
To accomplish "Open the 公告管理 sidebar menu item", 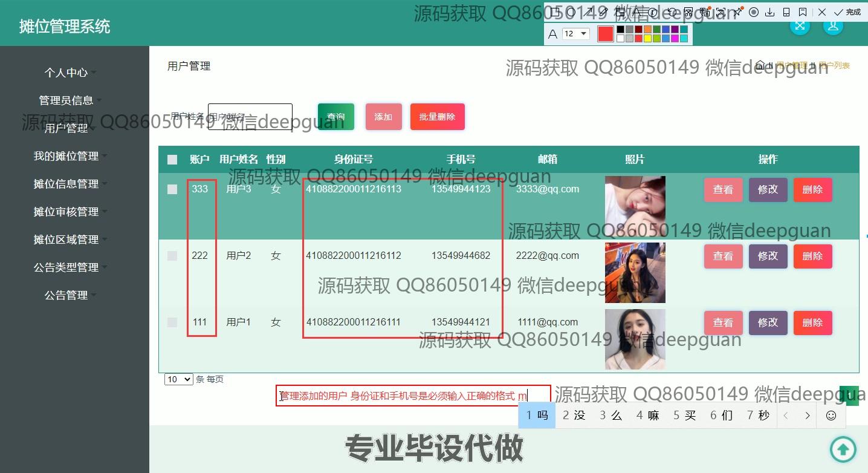I will click(x=66, y=295).
